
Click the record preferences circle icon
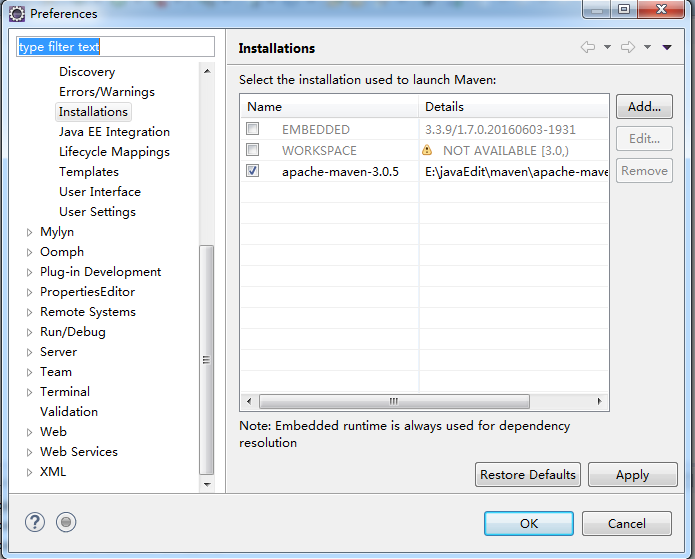click(66, 522)
